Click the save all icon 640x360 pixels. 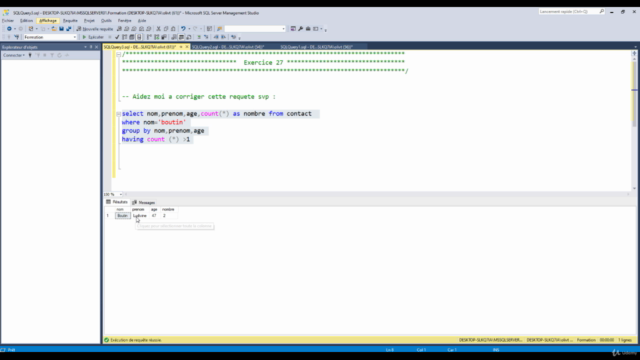tap(69, 29)
